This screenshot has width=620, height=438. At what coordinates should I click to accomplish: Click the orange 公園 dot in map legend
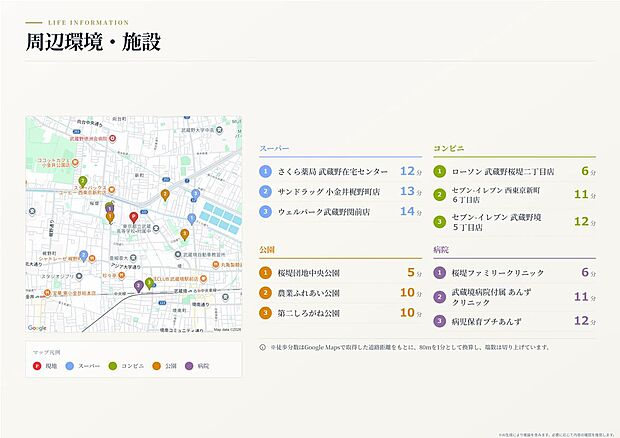tap(157, 366)
